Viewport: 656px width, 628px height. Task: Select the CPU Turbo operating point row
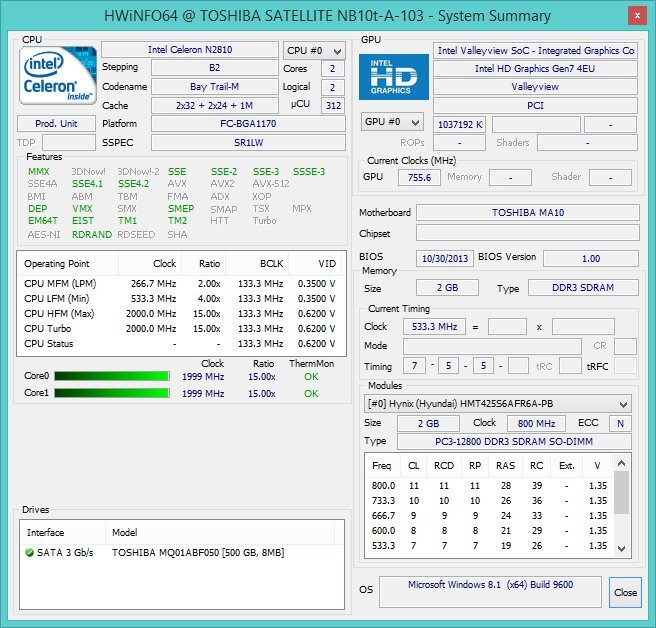click(x=180, y=328)
